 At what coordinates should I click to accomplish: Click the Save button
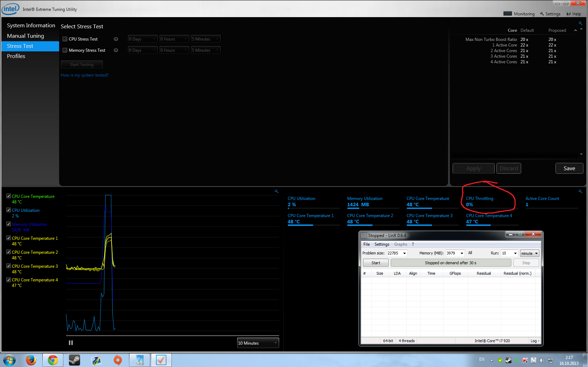569,168
